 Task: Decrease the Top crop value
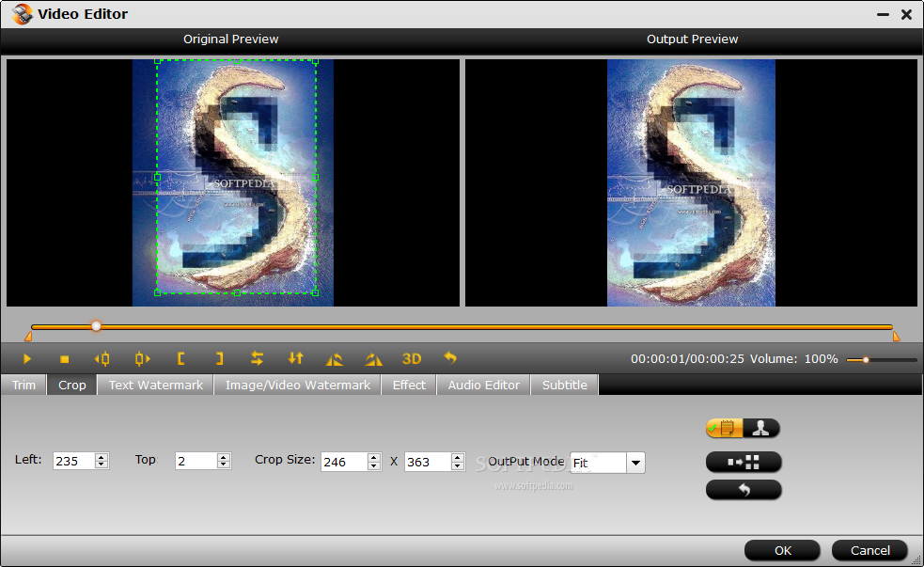(224, 465)
